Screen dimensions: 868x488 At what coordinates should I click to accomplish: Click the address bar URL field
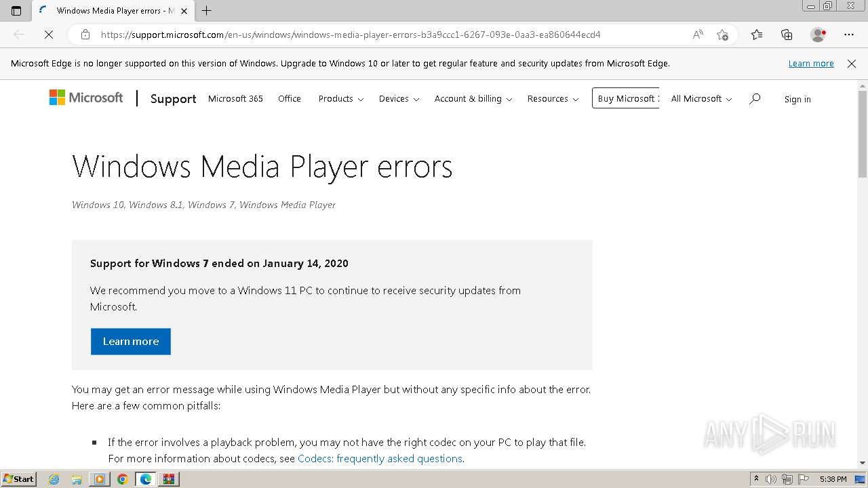pyautogui.click(x=351, y=35)
